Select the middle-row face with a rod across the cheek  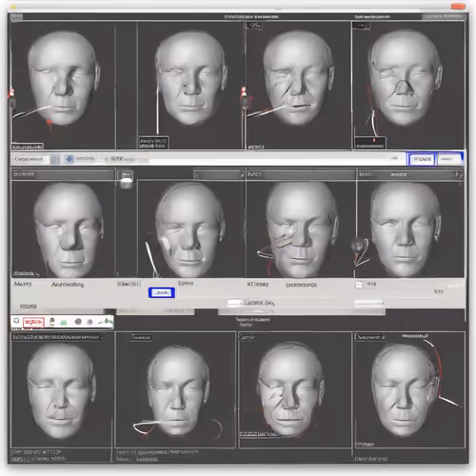pyautogui.click(x=300, y=229)
